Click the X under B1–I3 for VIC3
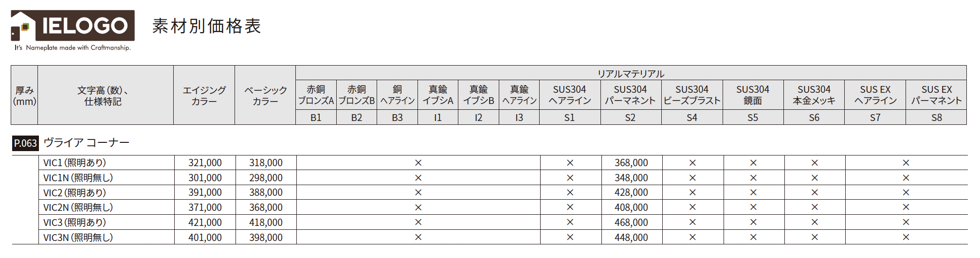The image size is (980, 258). point(418,222)
